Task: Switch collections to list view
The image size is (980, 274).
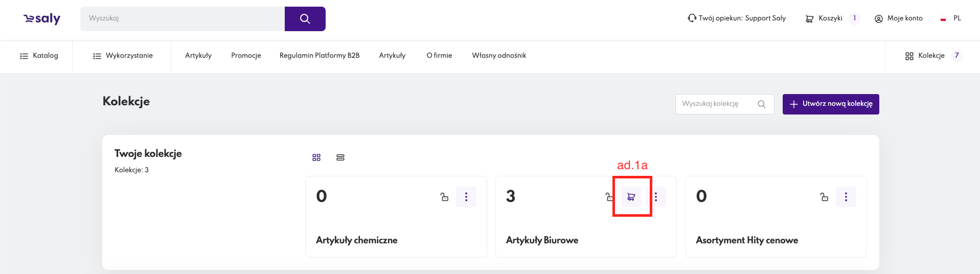Action: coord(340,157)
